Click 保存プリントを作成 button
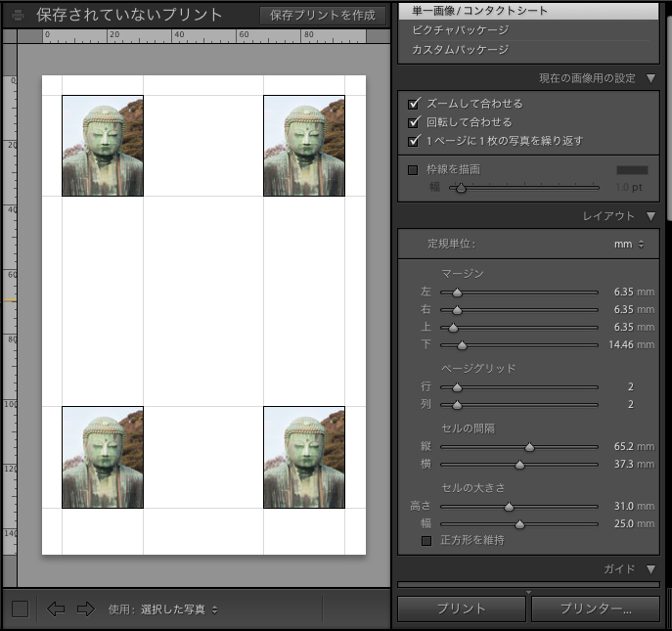 tap(323, 16)
